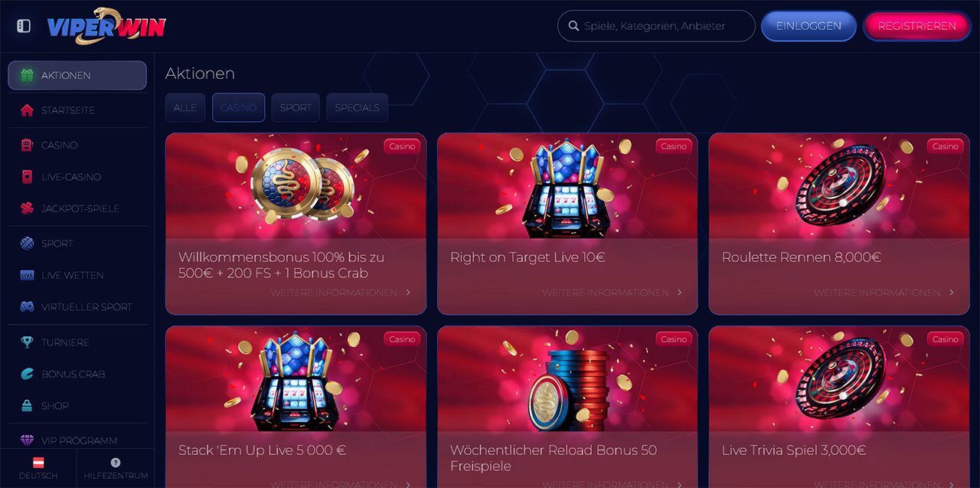Open the Casino slot machine icon
Screen dimensions: 980x488
click(28, 145)
